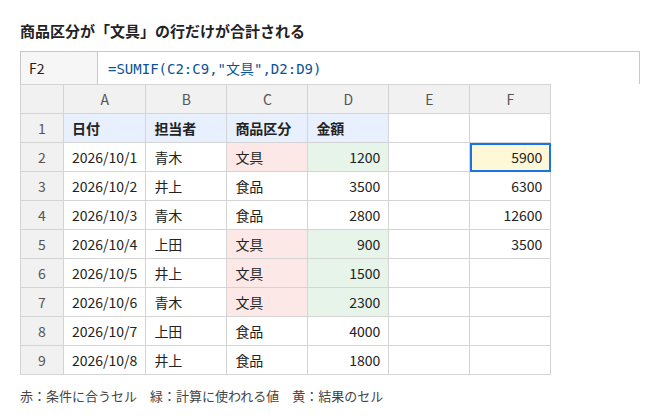Image resolution: width=660 pixels, height=419 pixels.
Task: Select the amount cell 2800
Action: point(348,216)
